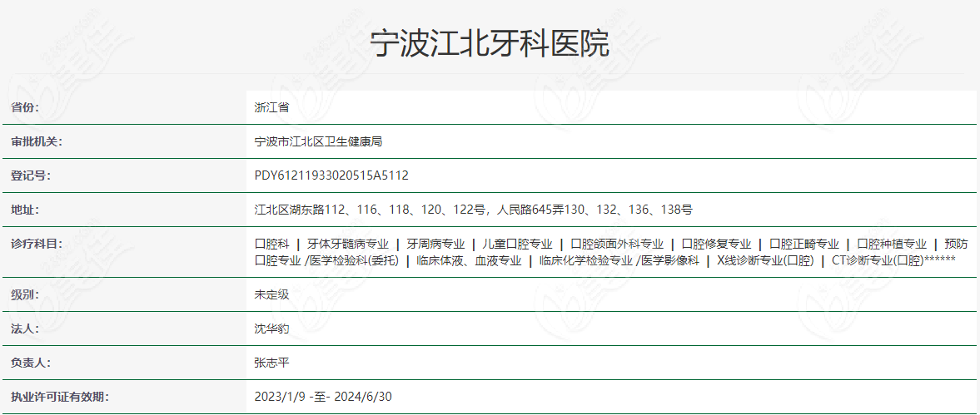The width and height of the screenshot is (980, 415).
Task: Click 宁波市江北区卫生健康局 value
Action: tap(318, 141)
